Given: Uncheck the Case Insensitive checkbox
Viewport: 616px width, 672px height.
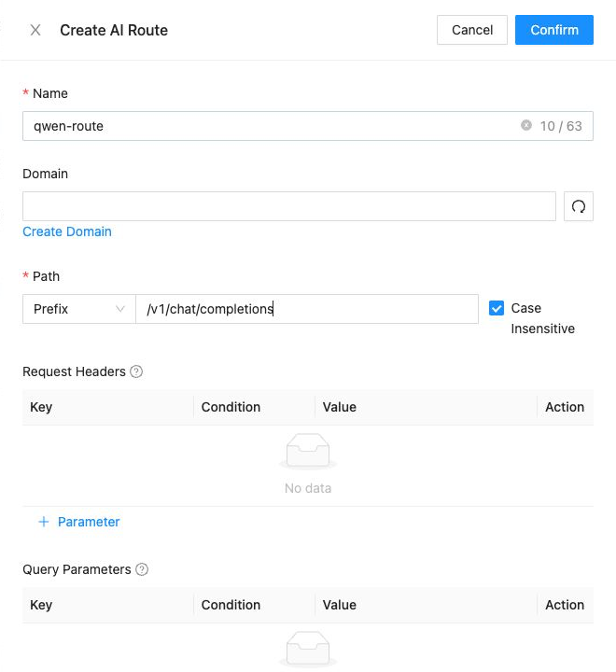Looking at the screenshot, I should pyautogui.click(x=496, y=308).
